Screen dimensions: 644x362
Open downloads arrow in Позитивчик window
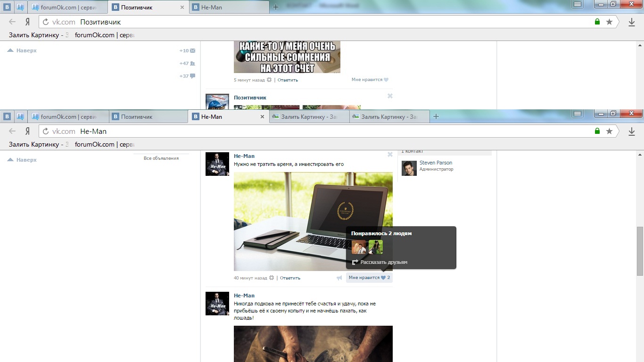click(632, 22)
